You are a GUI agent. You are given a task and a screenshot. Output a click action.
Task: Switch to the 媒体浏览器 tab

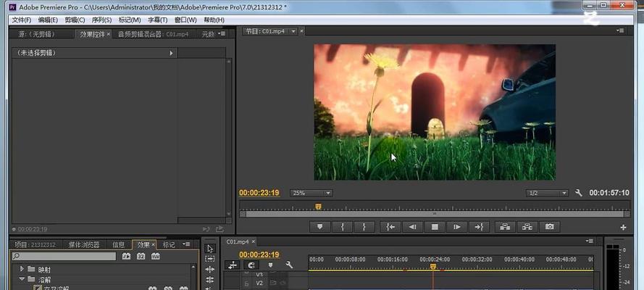tap(84, 245)
